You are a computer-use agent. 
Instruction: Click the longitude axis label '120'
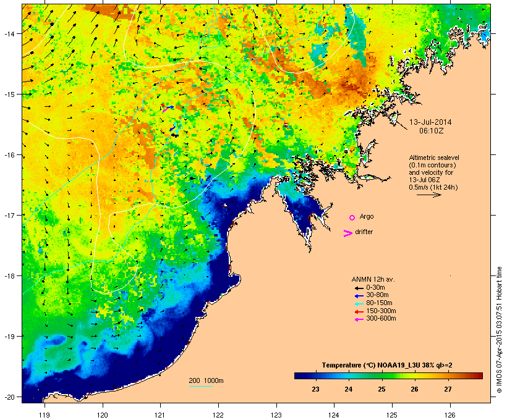103,414
